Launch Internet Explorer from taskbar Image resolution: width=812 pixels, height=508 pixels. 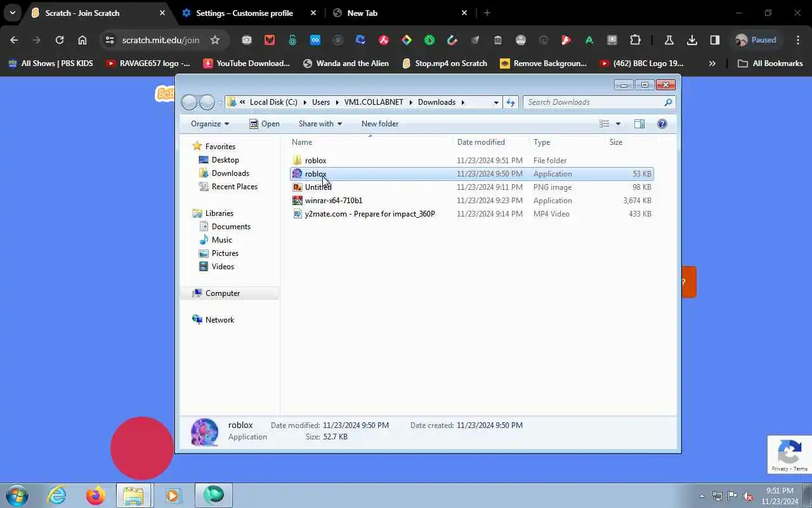pyautogui.click(x=57, y=495)
